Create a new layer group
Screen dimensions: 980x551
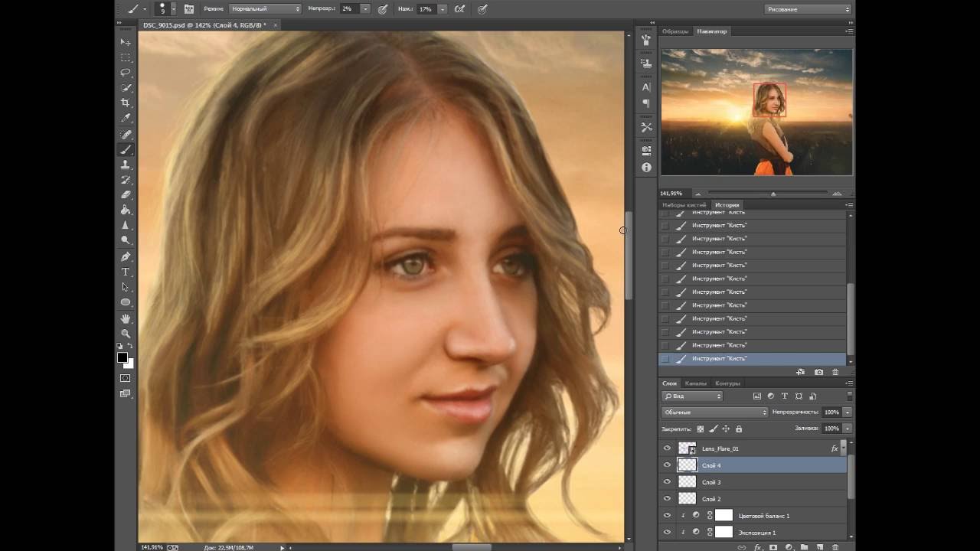click(x=804, y=547)
